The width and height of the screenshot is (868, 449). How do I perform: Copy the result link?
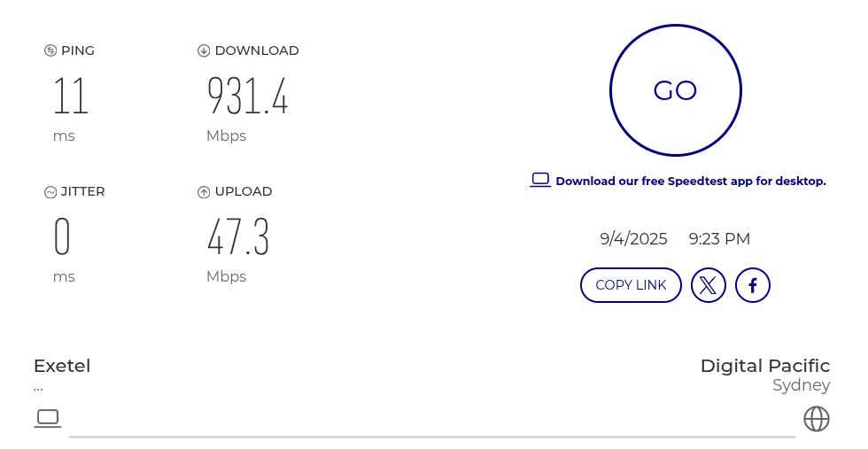click(631, 285)
